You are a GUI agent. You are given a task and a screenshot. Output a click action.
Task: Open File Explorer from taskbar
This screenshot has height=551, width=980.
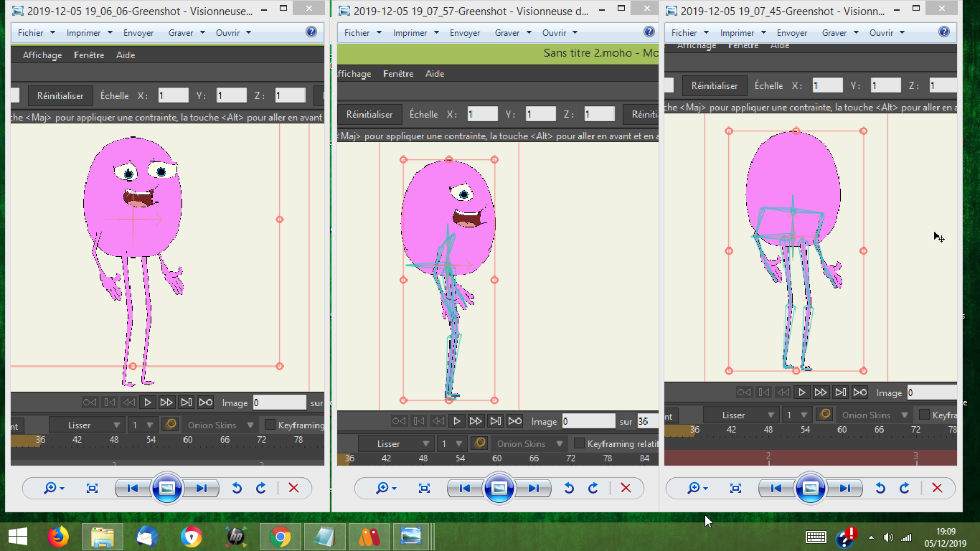[103, 536]
